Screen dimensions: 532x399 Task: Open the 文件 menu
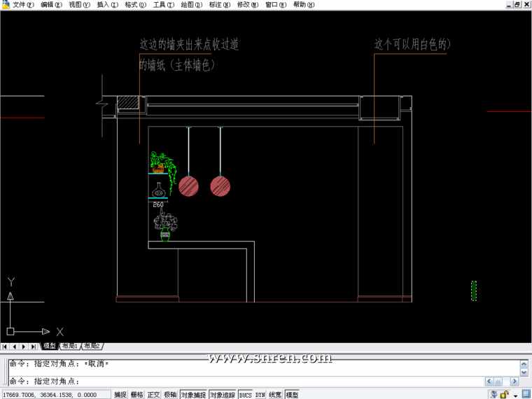[x=23, y=5]
